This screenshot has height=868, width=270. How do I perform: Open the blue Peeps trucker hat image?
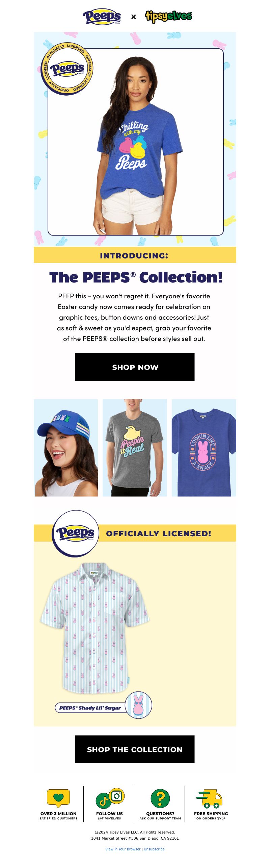(66, 448)
